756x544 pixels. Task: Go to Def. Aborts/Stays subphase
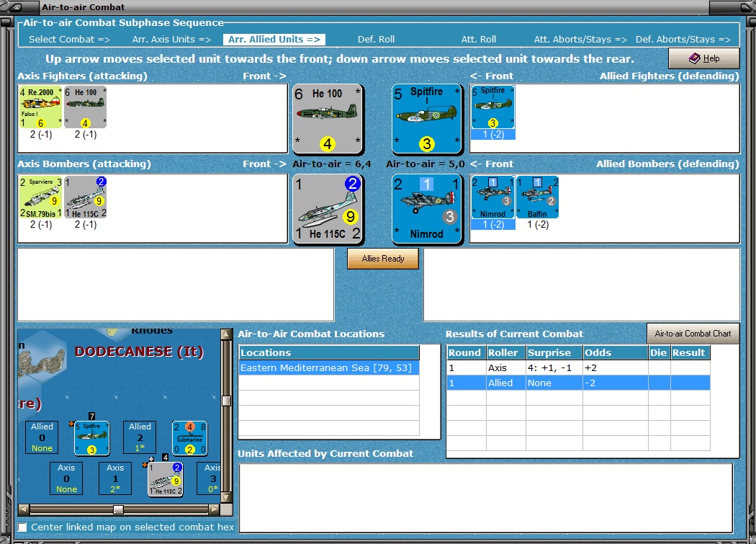point(683,40)
